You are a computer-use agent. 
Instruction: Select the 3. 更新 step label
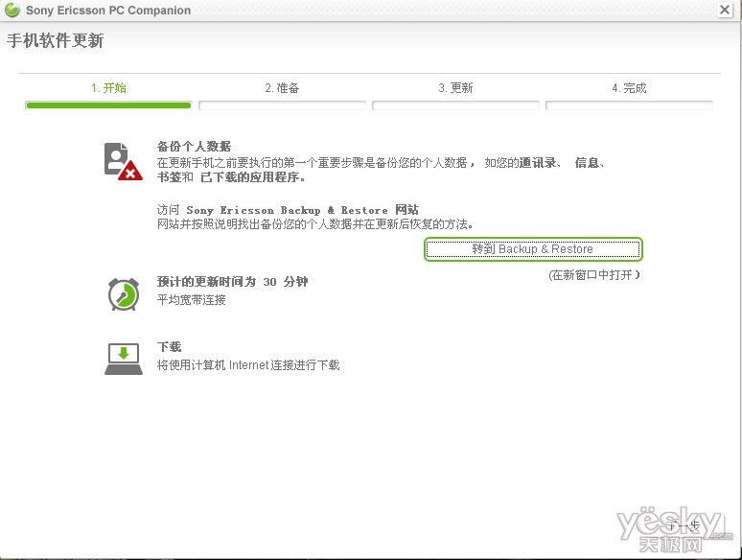[x=455, y=88]
